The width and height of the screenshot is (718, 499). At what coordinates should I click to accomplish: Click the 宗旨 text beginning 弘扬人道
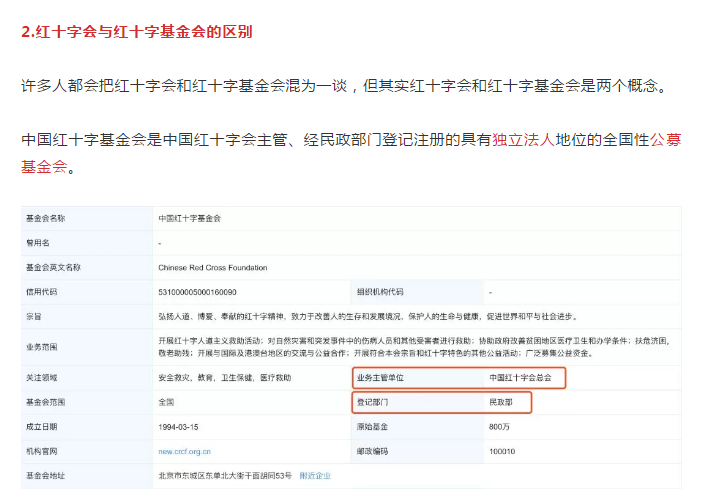(369, 316)
